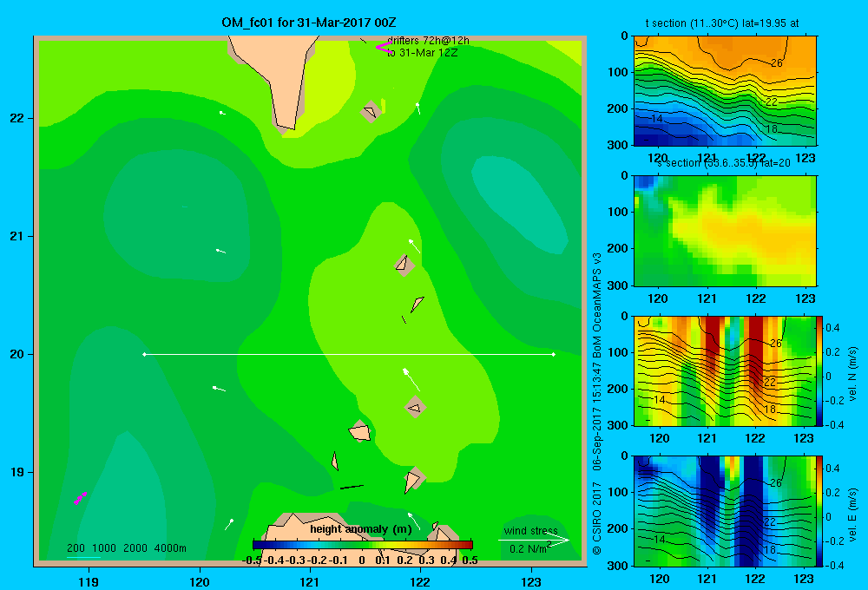This screenshot has width=868, height=590.
Task: Click the southern tip of Taiwan landmass
Action: pyautogui.click(x=288, y=128)
